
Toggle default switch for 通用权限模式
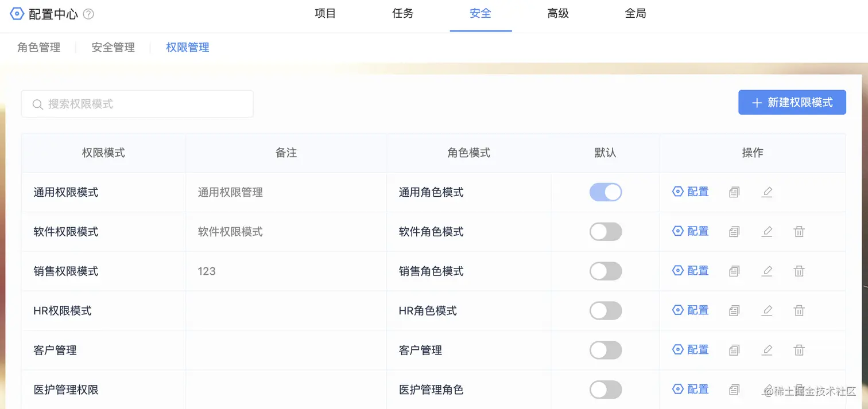coord(606,192)
